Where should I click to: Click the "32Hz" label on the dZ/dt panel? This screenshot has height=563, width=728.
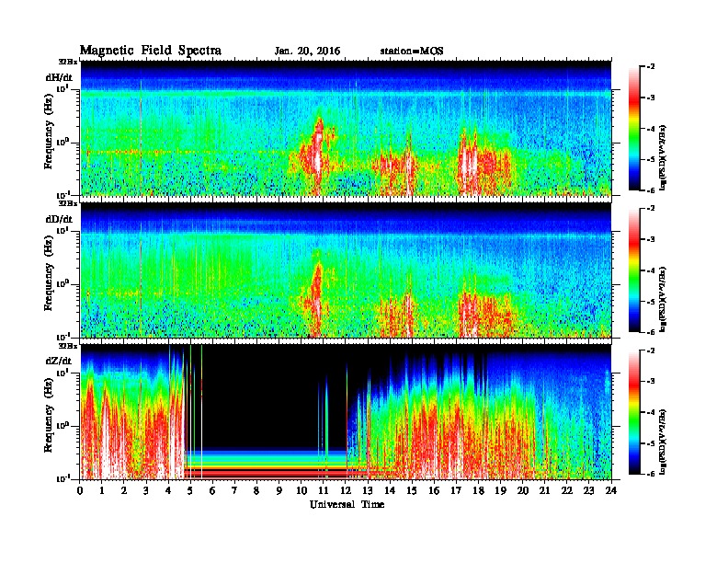click(x=68, y=345)
